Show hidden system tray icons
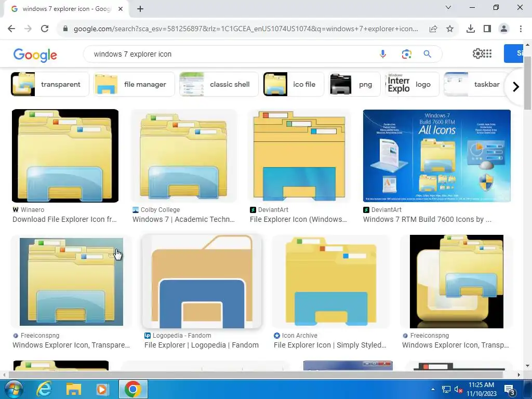532x399 pixels. (433, 389)
